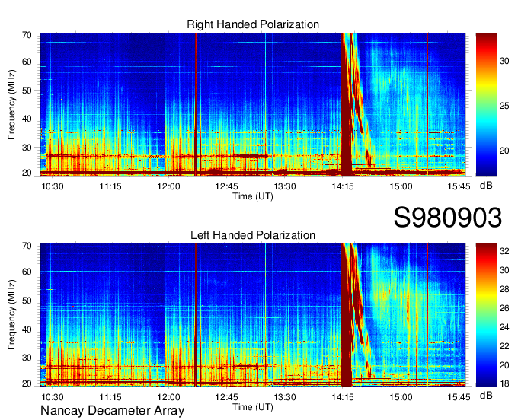
Task: Click the 15:00 tick on Left Handed time axis
Action: click(401, 397)
